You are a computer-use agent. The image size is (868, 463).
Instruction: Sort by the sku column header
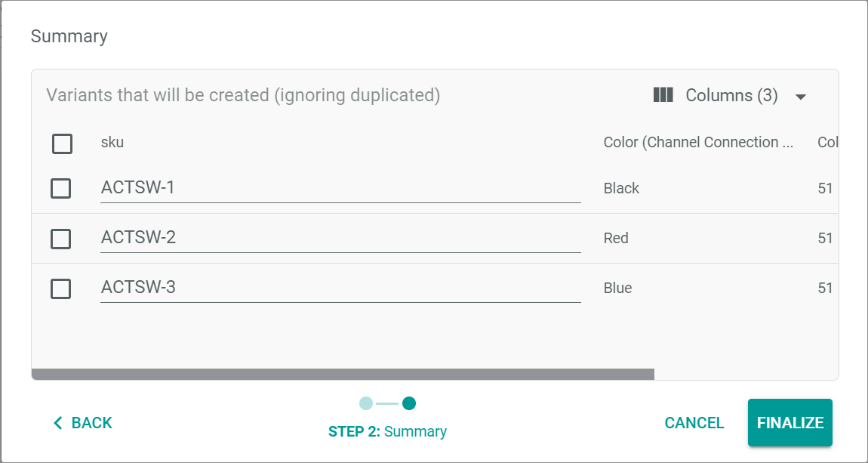tap(112, 142)
